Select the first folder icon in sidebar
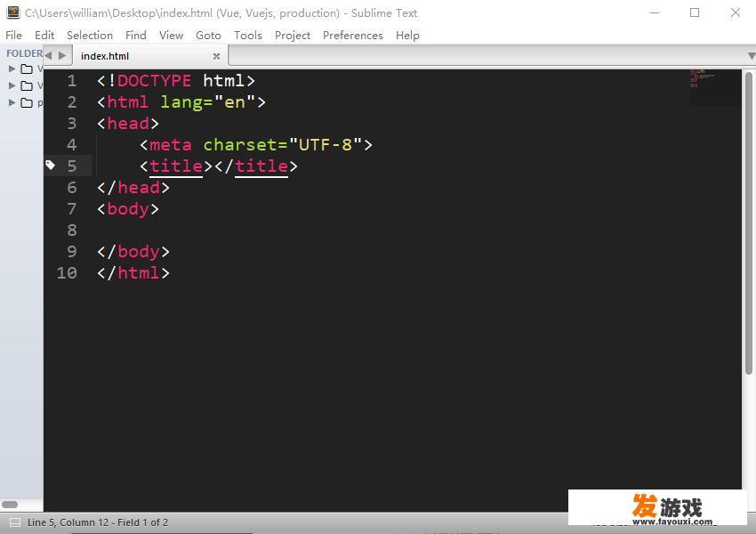The image size is (756, 534). 27,69
